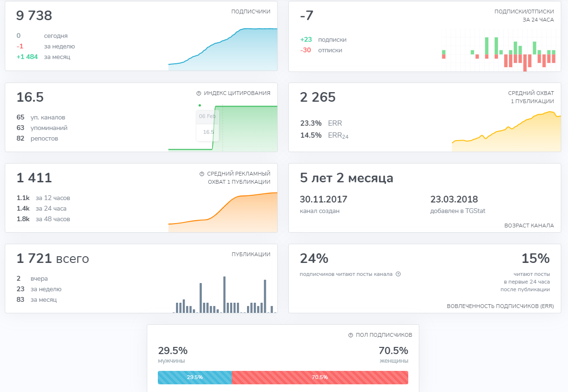
Task: Click the '-30' unsubscriptions count
Action: pos(306,50)
